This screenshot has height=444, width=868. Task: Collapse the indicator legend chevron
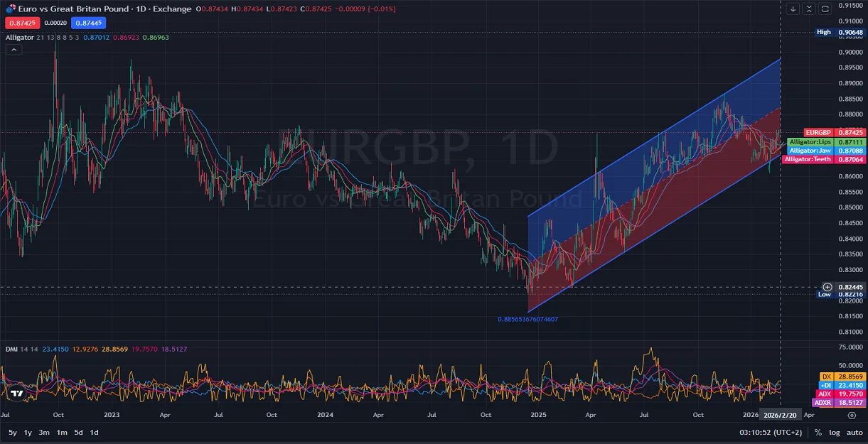pyautogui.click(x=14, y=50)
